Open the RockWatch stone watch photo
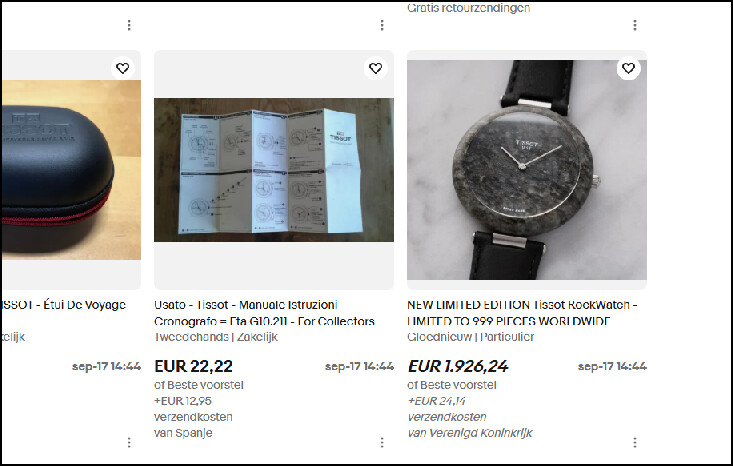The width and height of the screenshot is (733, 466). (x=527, y=170)
